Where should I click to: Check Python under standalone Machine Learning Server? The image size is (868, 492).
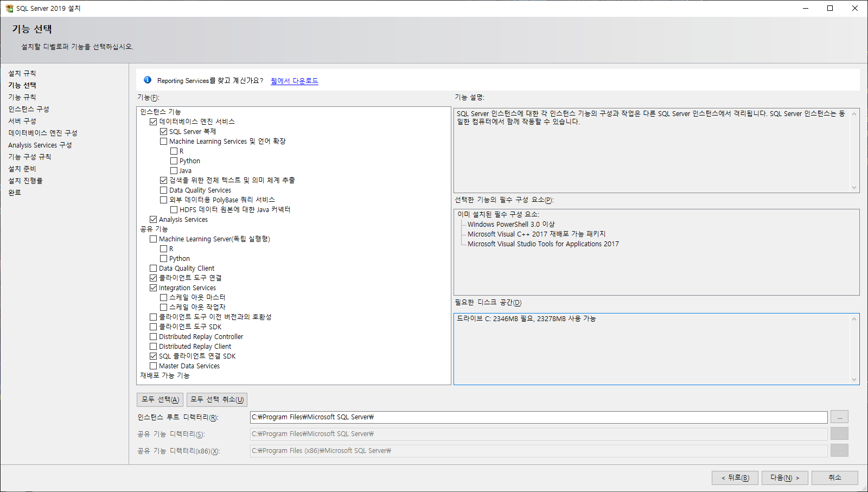[x=163, y=258]
